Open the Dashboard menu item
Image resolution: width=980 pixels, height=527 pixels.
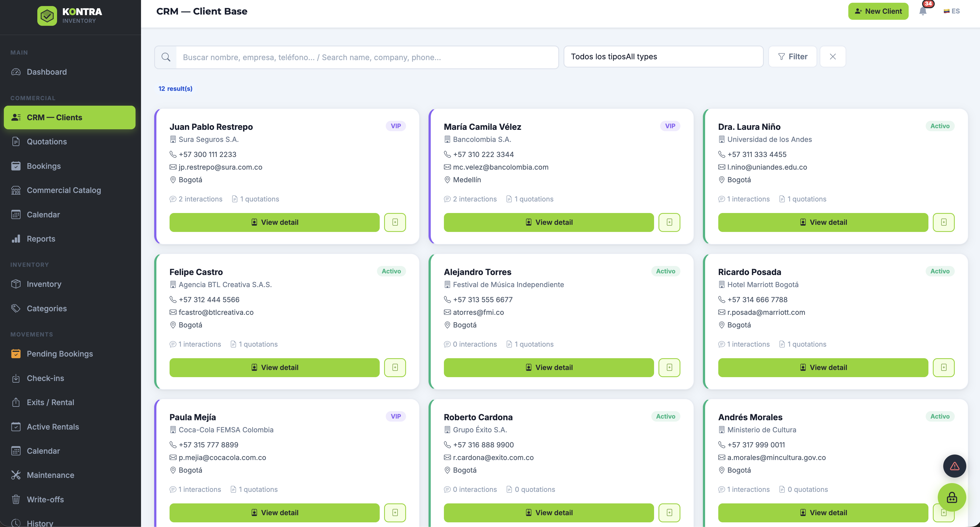point(70,72)
